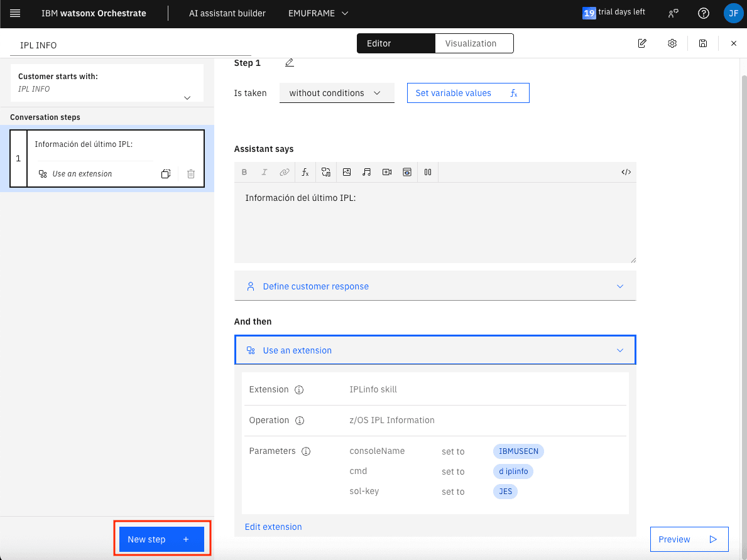Delete step 1 with the trash icon

(x=191, y=174)
